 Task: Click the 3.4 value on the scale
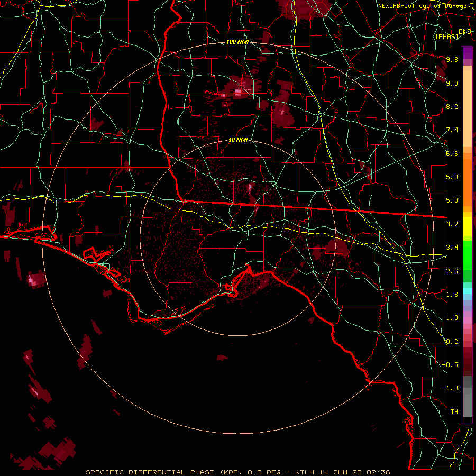(x=452, y=248)
